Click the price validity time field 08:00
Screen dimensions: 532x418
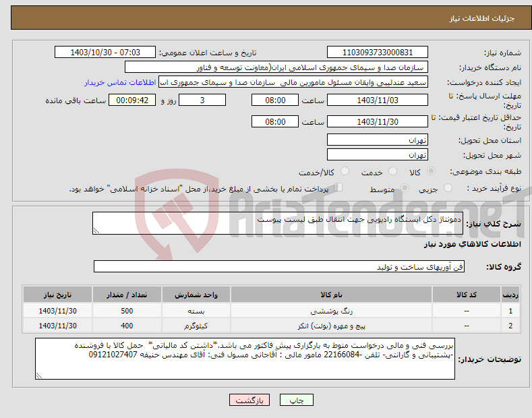(x=275, y=122)
